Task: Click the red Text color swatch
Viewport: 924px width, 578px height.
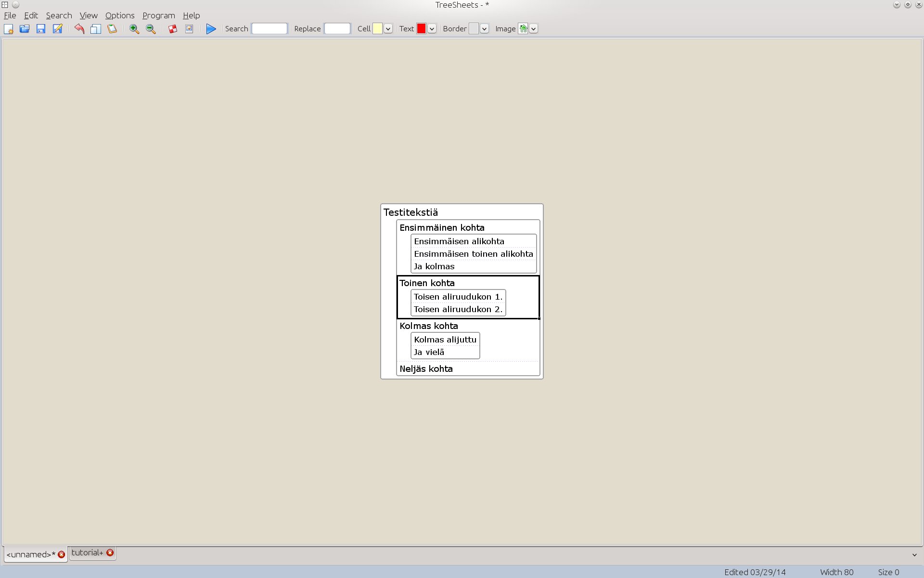Action: (x=421, y=28)
